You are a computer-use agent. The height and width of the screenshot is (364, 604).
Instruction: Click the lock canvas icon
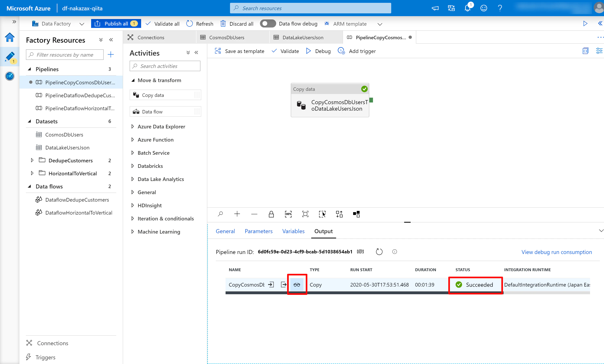tap(271, 214)
